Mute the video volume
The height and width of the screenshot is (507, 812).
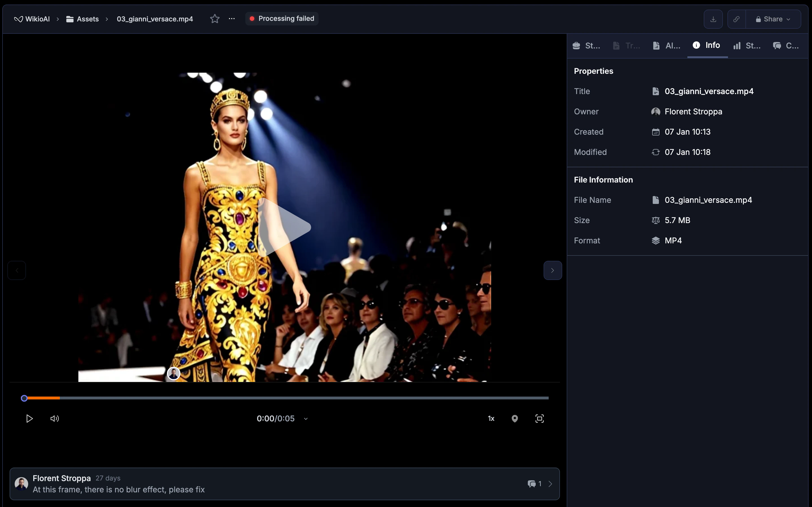tap(54, 419)
